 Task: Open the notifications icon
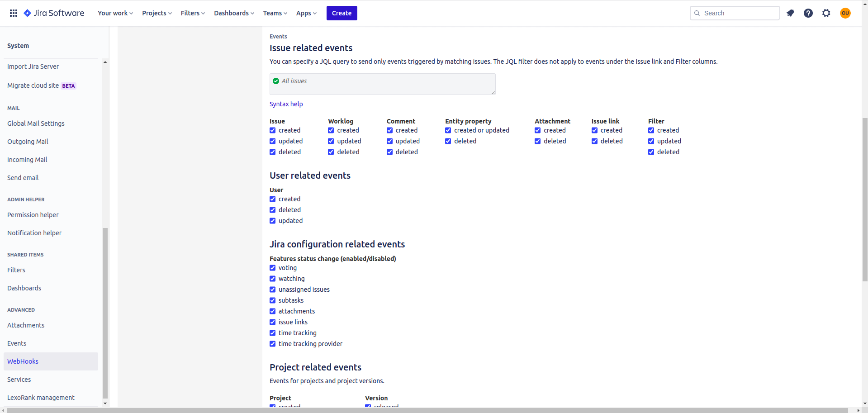click(790, 13)
